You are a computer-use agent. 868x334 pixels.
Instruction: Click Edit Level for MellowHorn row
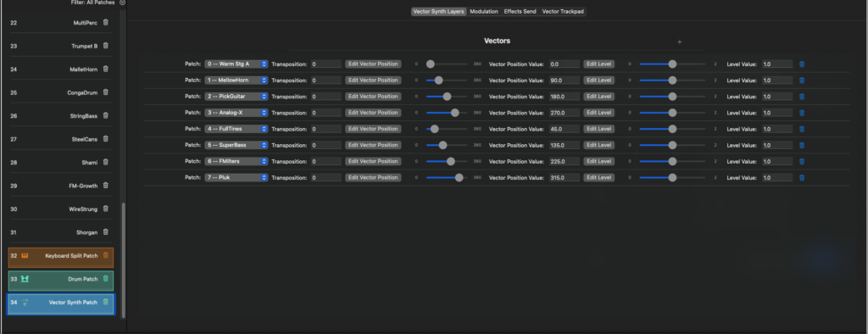[599, 81]
